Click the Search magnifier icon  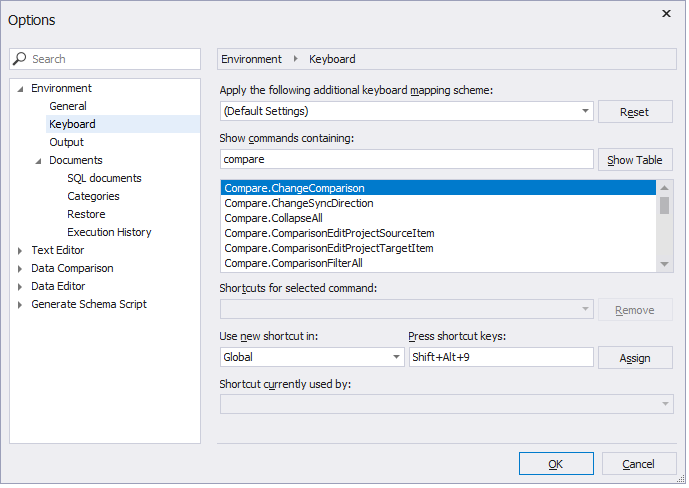(19, 58)
